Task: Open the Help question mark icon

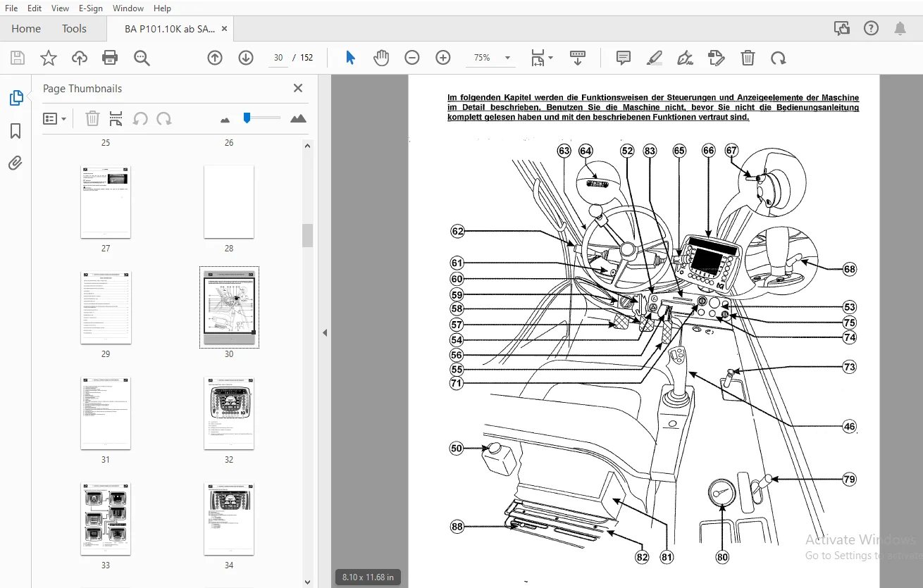Action: pyautogui.click(x=872, y=28)
